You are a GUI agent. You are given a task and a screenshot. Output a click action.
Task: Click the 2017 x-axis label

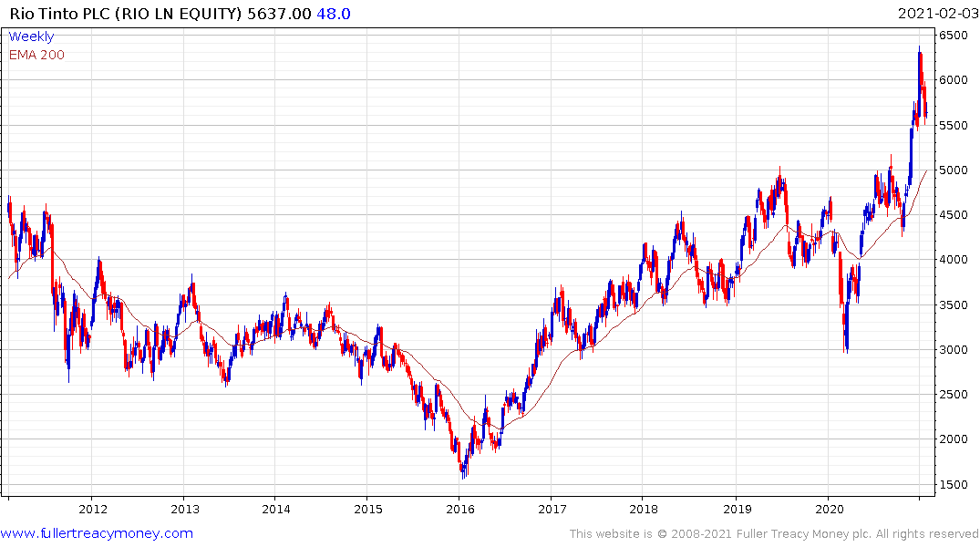(x=552, y=509)
